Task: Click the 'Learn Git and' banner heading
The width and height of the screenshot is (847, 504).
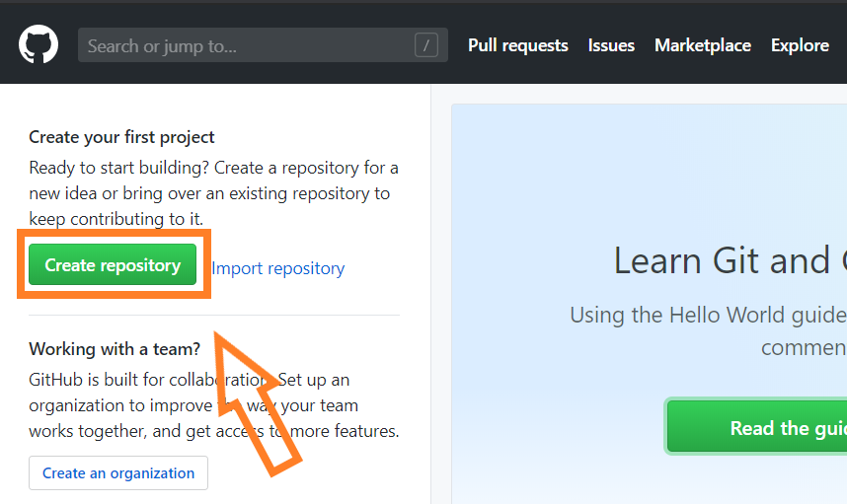Action: tap(730, 260)
